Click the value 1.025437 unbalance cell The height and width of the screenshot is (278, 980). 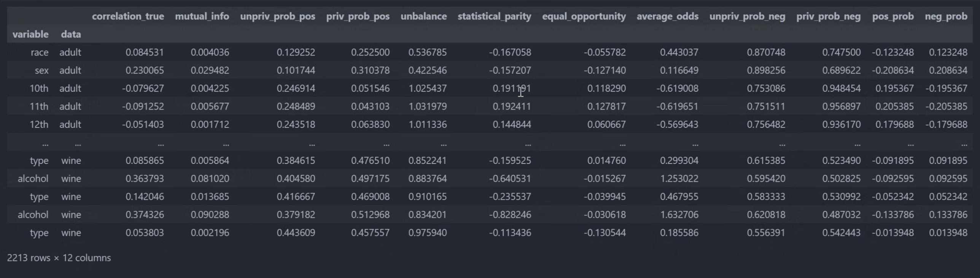428,88
